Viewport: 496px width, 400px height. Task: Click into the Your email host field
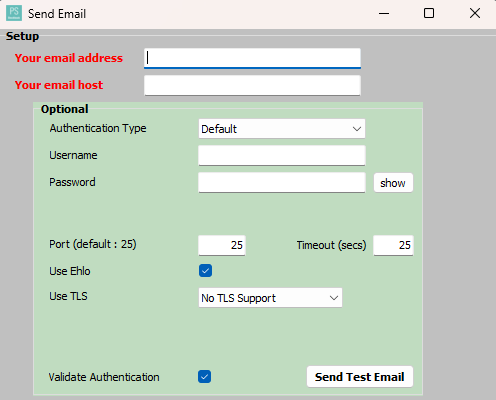coord(252,85)
